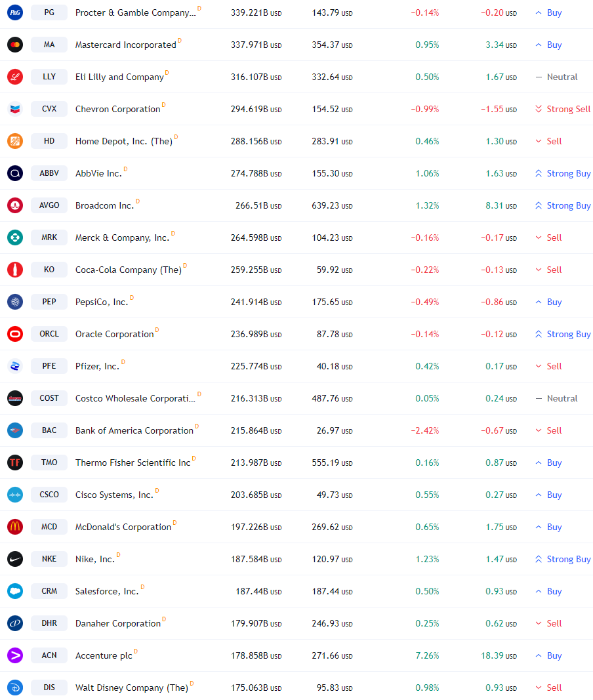Select the MA ticker badge
The image size is (593, 700).
pyautogui.click(x=49, y=45)
